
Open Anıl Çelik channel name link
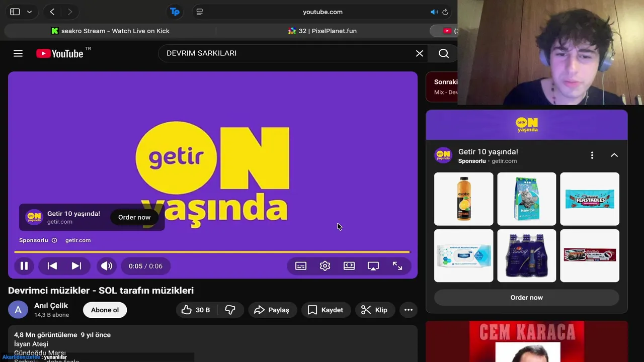(51, 306)
